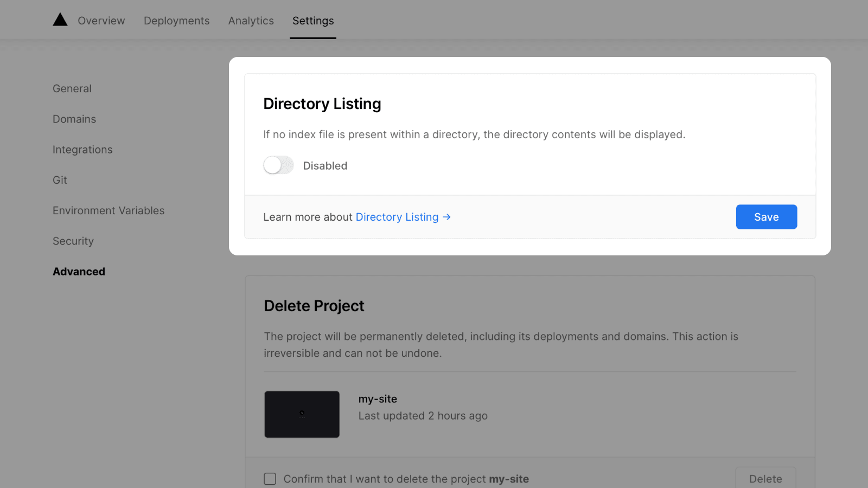Check the confirm delete project checkbox

[x=270, y=479]
